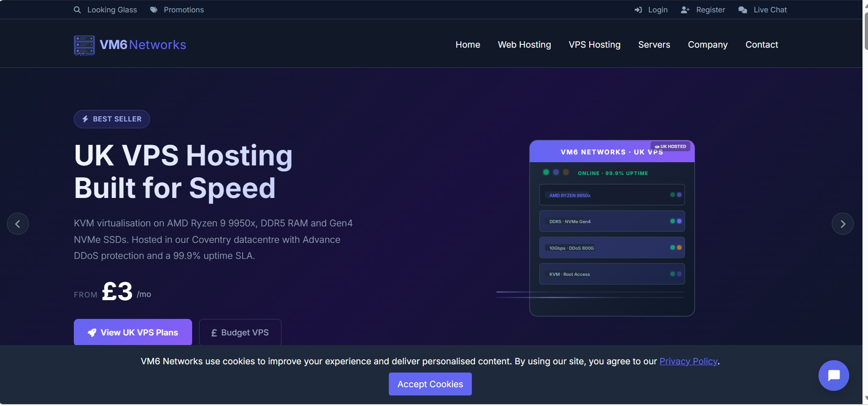Viewport: 868px width, 406px height.
Task: Click the Register user-plus icon
Action: click(685, 10)
